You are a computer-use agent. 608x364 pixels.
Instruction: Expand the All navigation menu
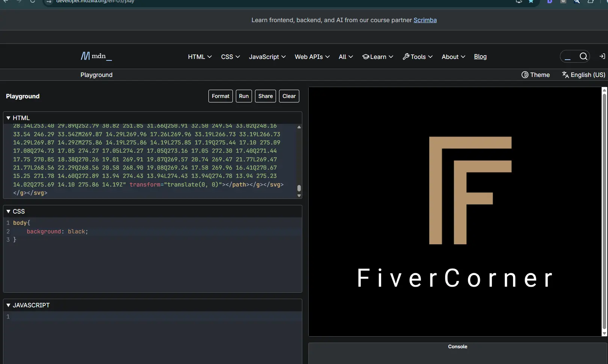pos(345,57)
